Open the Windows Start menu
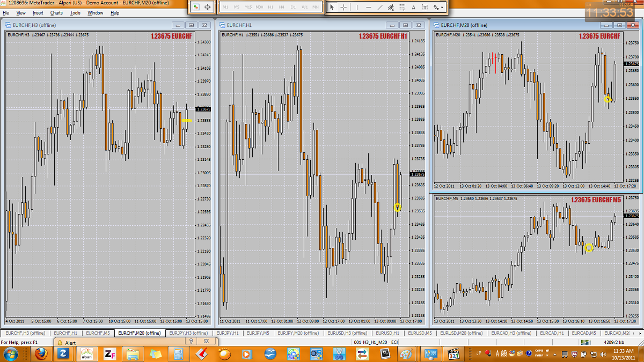This screenshot has width=644, height=362. (x=11, y=353)
